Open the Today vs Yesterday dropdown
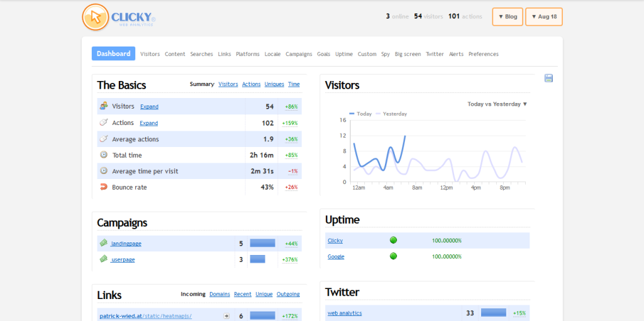This screenshot has height=321, width=644. click(x=497, y=104)
